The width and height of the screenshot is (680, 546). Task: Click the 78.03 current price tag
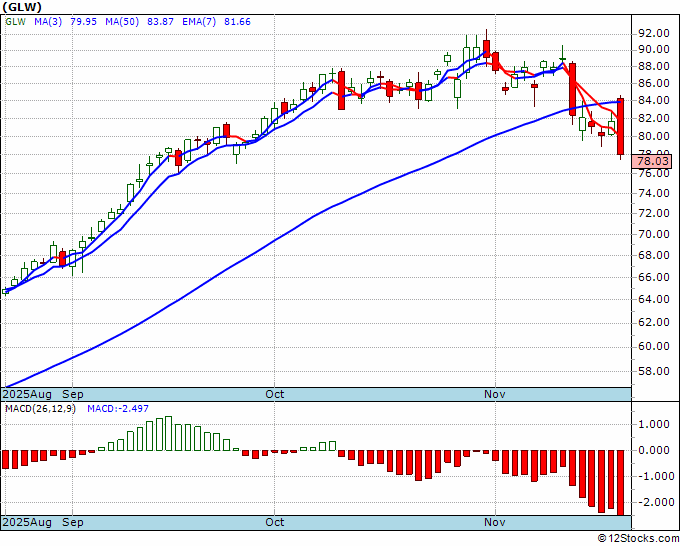(652, 162)
